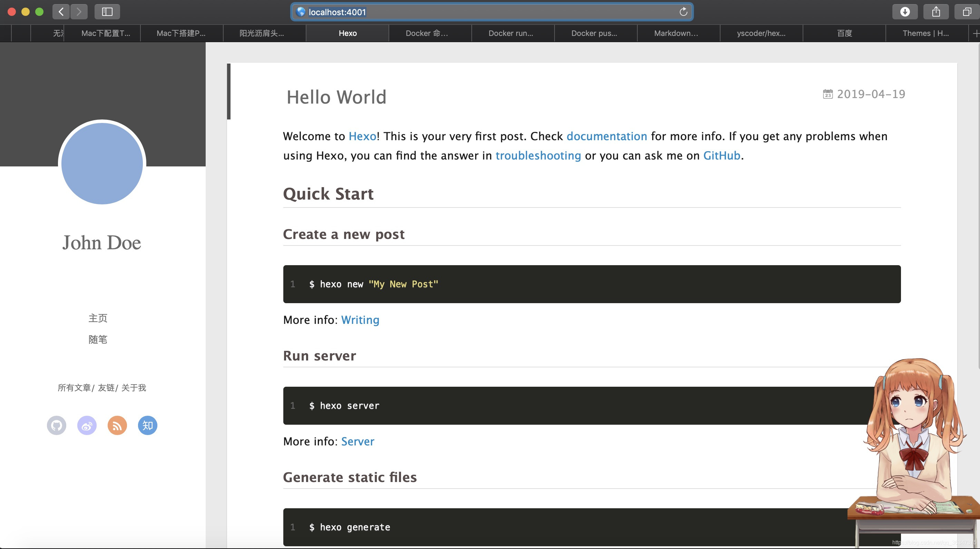
Task: Go back with the Safari back arrow
Action: click(x=61, y=11)
